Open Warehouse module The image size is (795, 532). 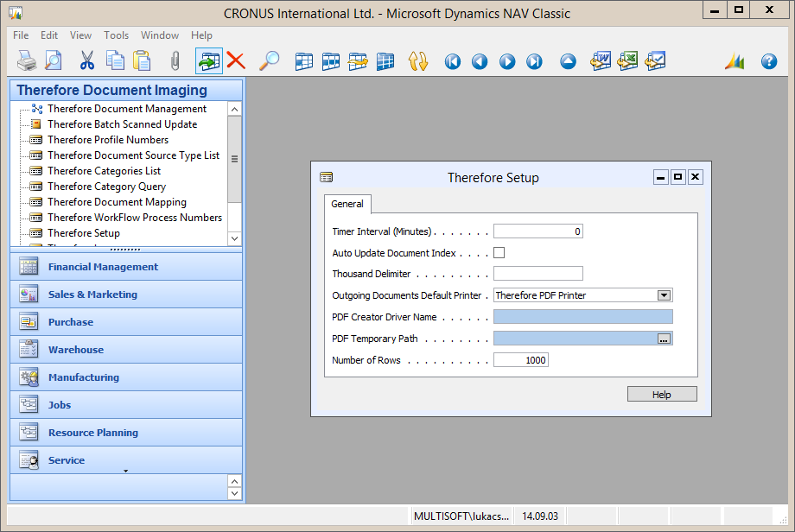126,350
